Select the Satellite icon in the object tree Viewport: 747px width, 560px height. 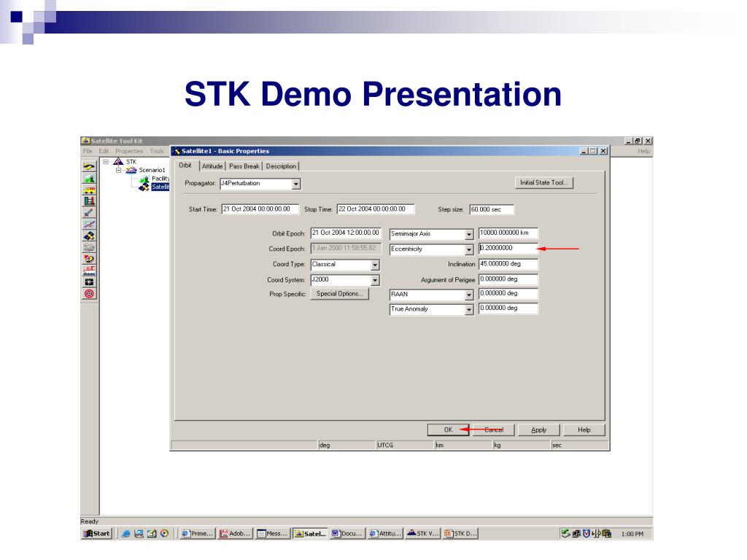pyautogui.click(x=144, y=187)
